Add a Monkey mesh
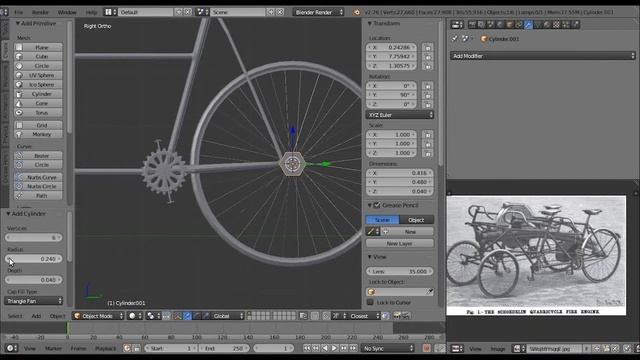 [x=38, y=134]
